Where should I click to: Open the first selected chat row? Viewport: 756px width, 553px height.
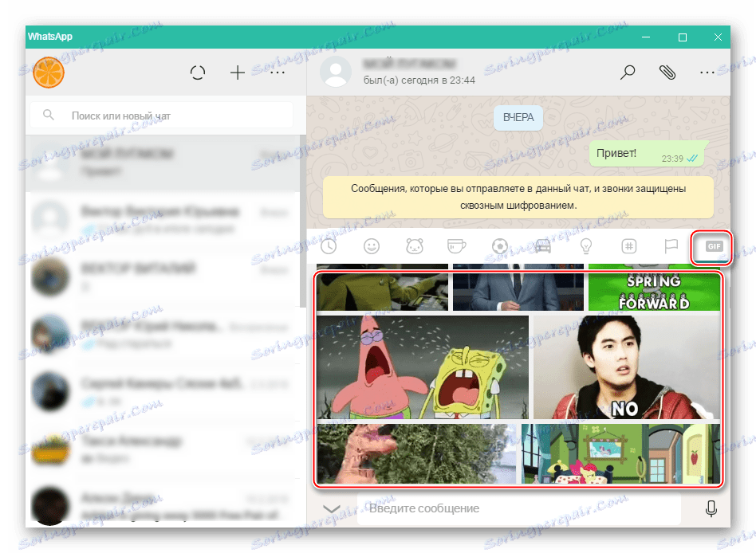[163, 163]
